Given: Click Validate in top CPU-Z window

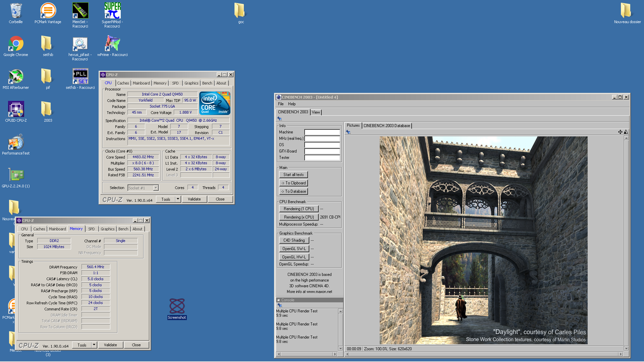Looking at the screenshot, I should click(x=194, y=199).
